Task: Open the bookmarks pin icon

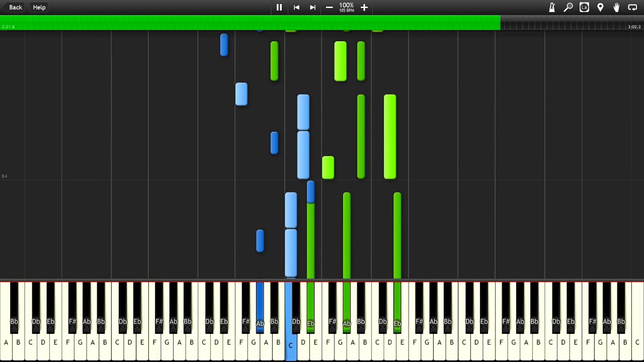Action: (x=600, y=7)
